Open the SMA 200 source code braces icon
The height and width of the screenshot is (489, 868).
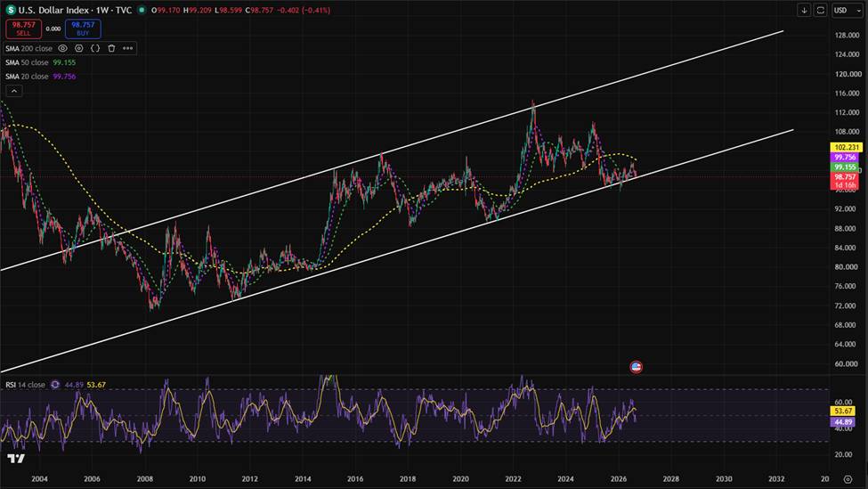pos(95,48)
